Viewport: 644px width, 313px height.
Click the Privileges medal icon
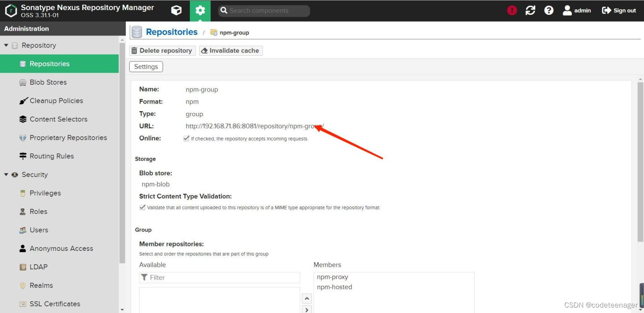[23, 193]
